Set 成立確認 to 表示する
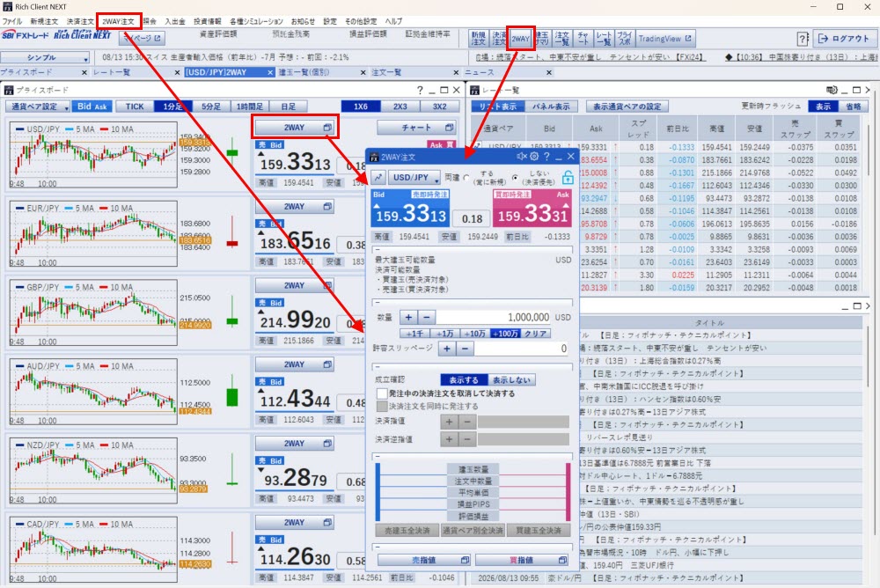 [464, 380]
